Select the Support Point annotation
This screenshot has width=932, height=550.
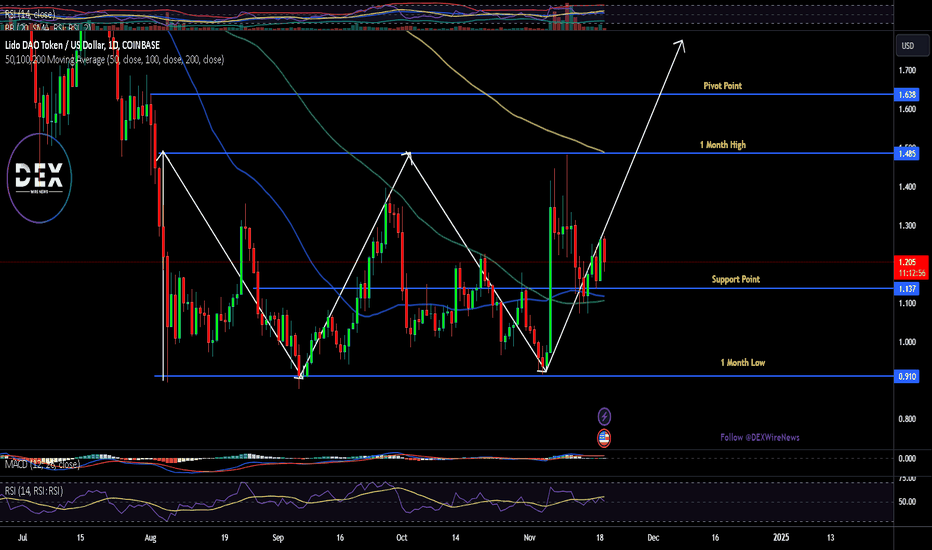point(736,279)
